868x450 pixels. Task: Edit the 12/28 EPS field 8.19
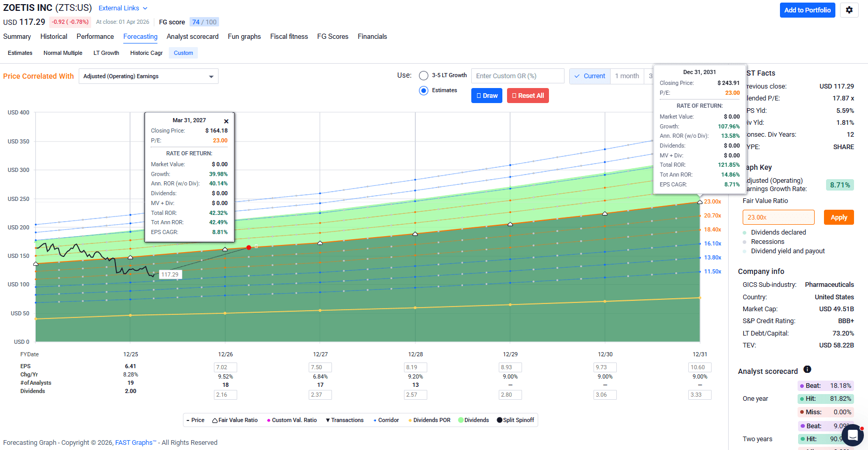[x=415, y=367]
